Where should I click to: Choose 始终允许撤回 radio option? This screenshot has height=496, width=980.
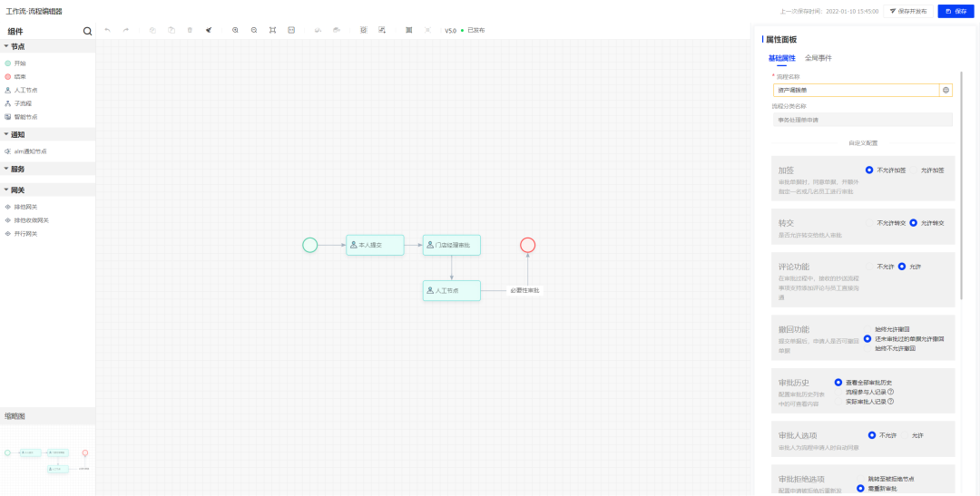coord(867,329)
